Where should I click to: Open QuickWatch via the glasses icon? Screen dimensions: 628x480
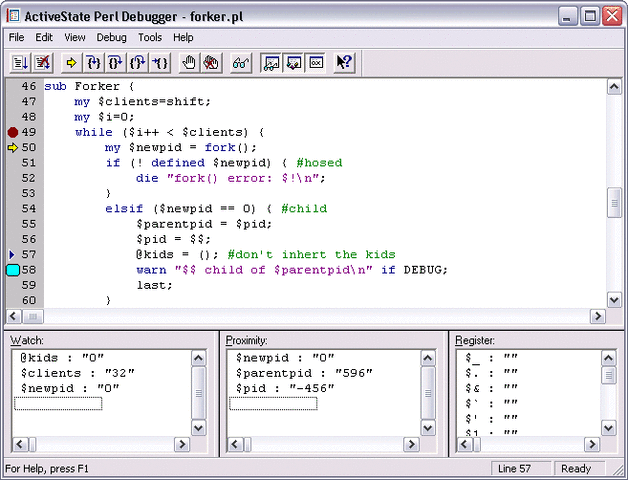tap(241, 63)
